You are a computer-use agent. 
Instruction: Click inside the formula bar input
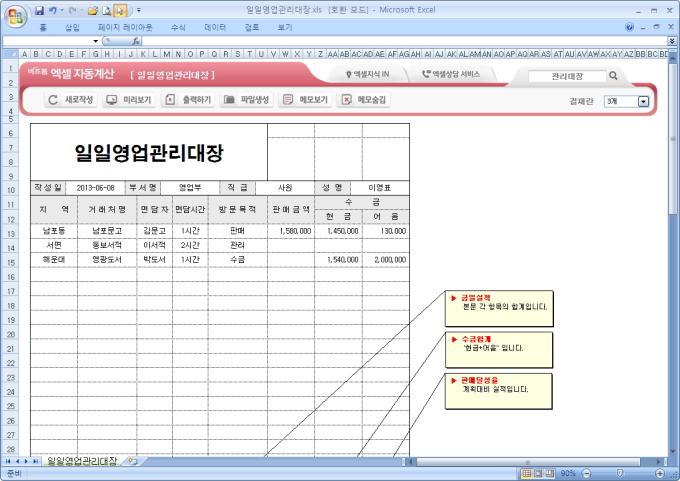pyautogui.click(x=405, y=41)
